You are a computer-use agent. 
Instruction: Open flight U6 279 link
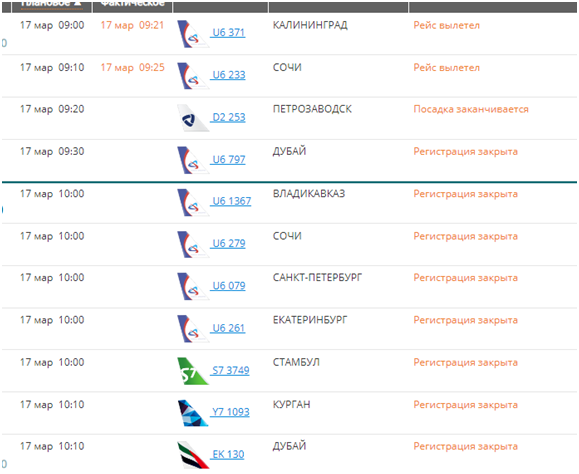[x=229, y=244]
